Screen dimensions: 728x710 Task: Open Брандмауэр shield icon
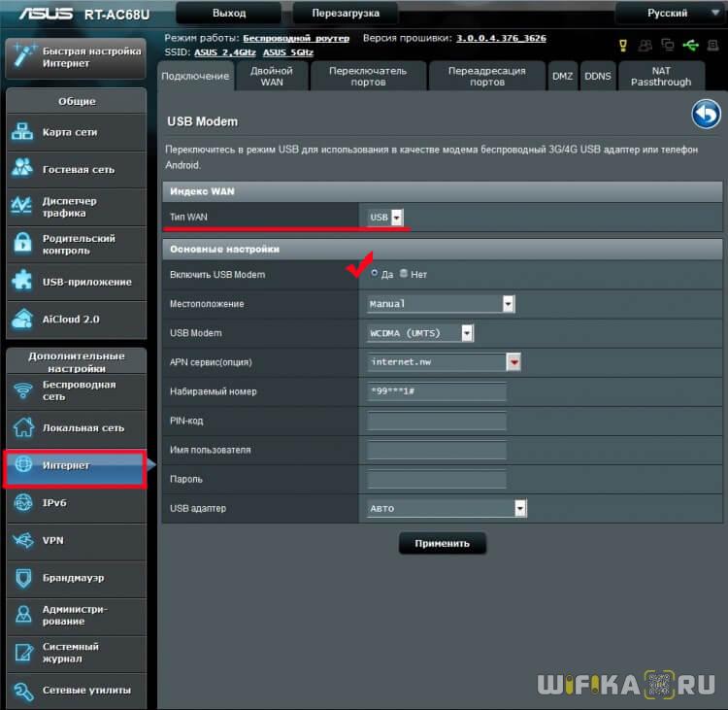pos(23,578)
